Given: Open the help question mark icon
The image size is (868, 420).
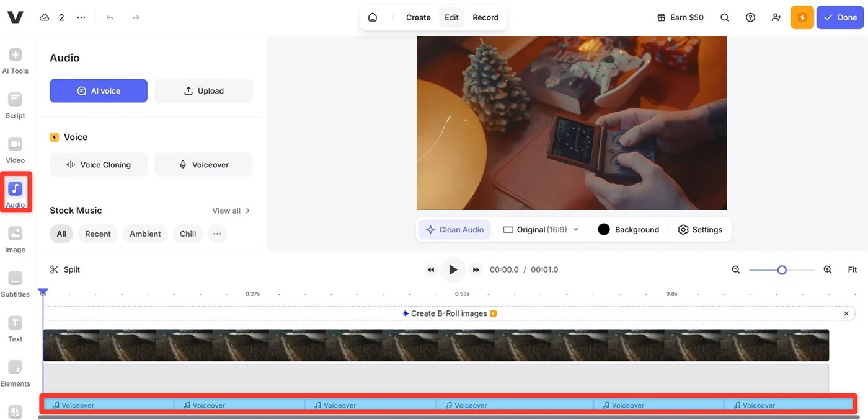Looking at the screenshot, I should pos(750,17).
